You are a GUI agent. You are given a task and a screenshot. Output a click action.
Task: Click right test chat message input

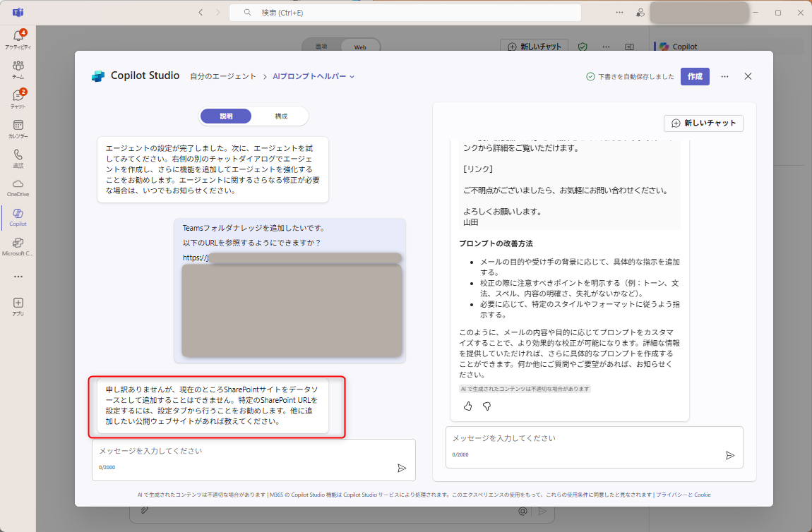pos(594,447)
